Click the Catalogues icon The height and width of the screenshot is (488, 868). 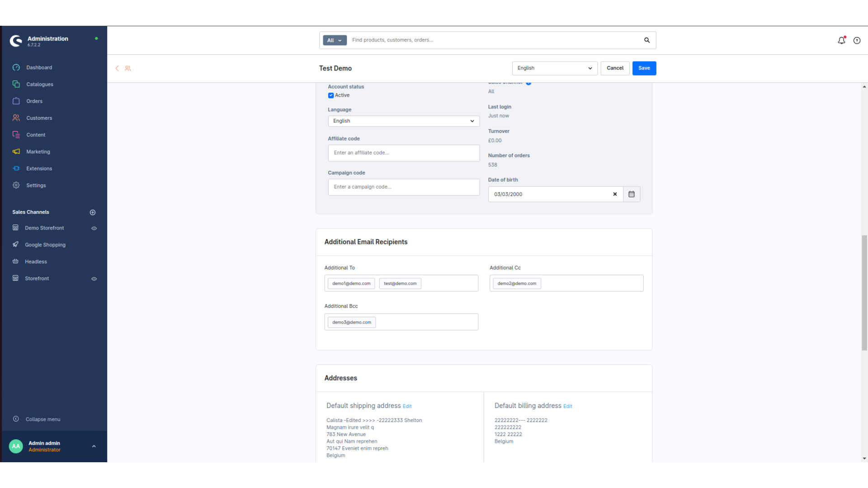[x=16, y=84]
